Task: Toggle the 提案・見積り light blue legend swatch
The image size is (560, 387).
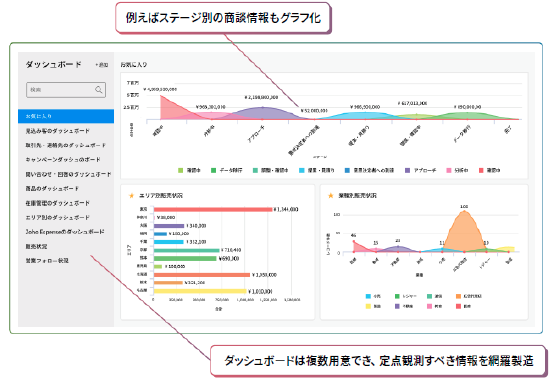Action: (302, 170)
